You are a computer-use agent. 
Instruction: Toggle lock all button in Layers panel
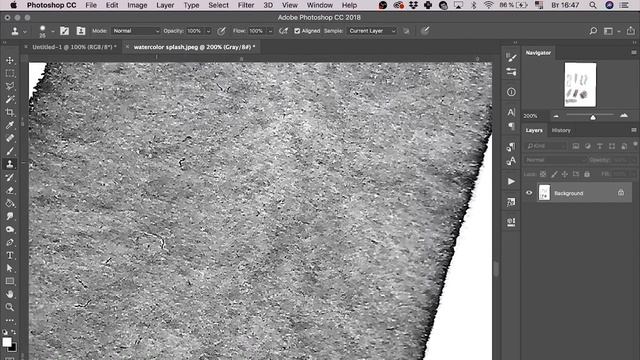[587, 174]
